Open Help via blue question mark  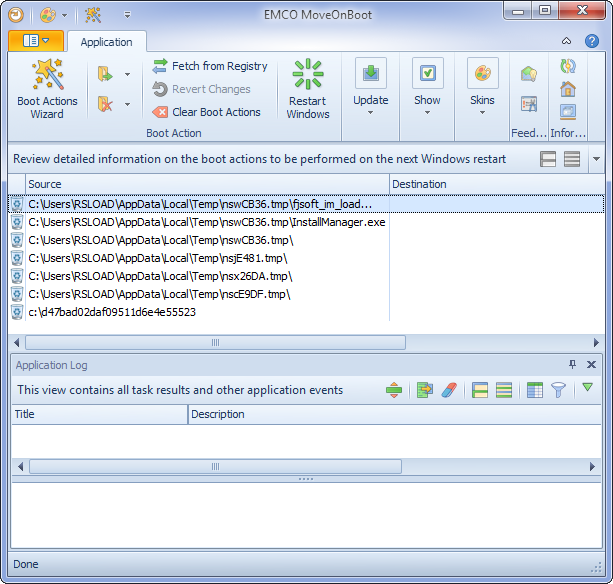tap(592, 41)
